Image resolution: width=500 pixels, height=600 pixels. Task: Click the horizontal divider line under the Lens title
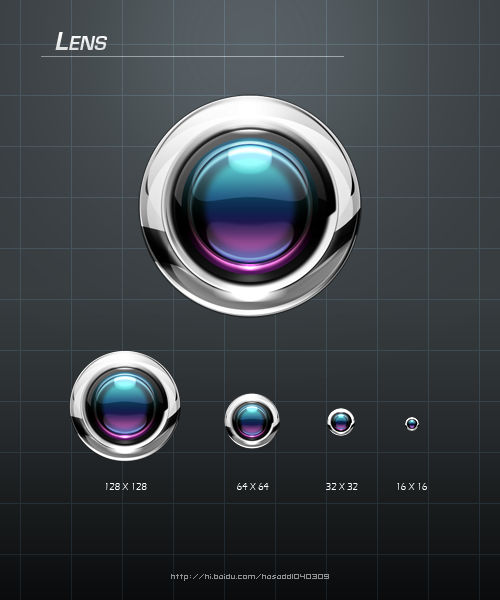(192, 57)
